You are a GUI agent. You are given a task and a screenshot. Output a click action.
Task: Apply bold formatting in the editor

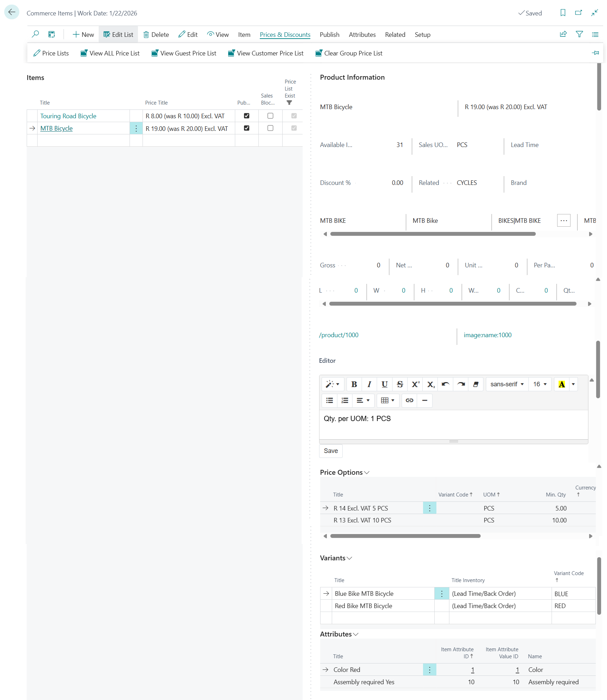click(x=354, y=384)
